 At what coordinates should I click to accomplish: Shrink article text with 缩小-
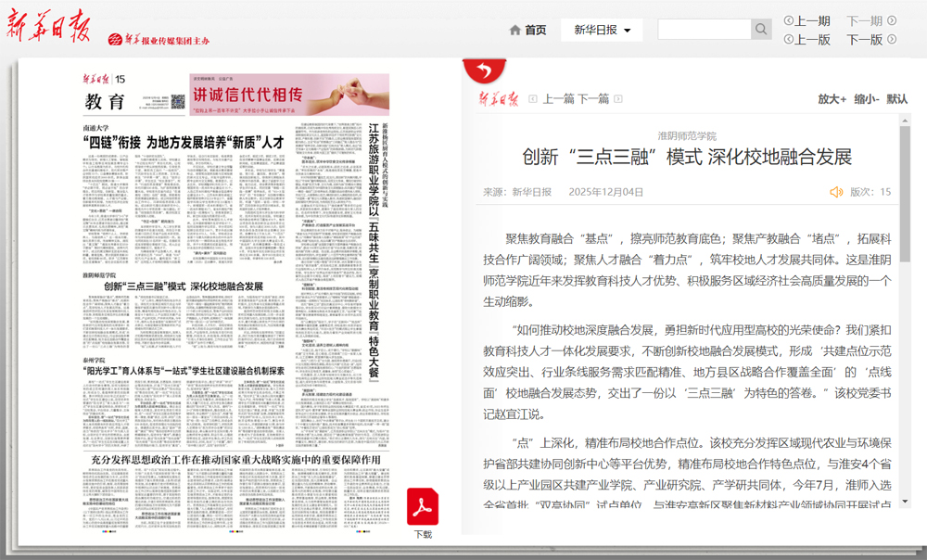point(867,99)
